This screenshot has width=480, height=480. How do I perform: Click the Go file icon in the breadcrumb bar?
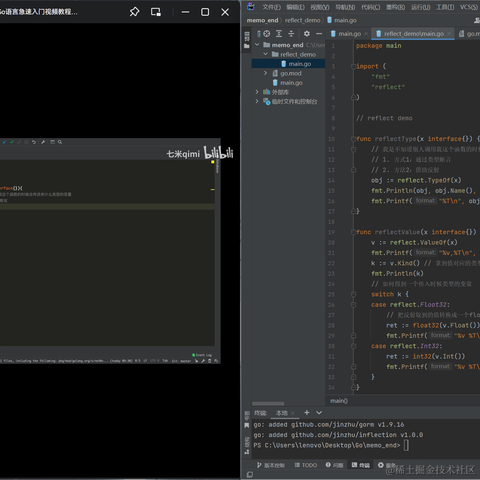click(329, 20)
